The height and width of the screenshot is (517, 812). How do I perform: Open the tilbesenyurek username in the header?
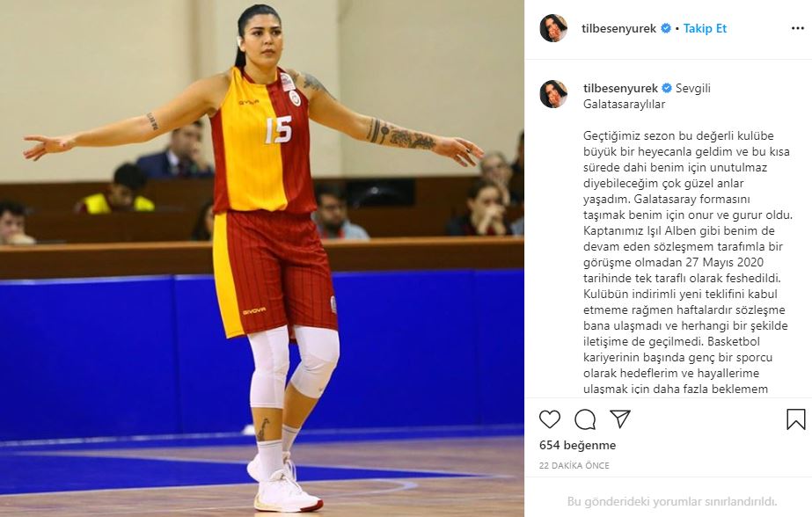point(618,28)
